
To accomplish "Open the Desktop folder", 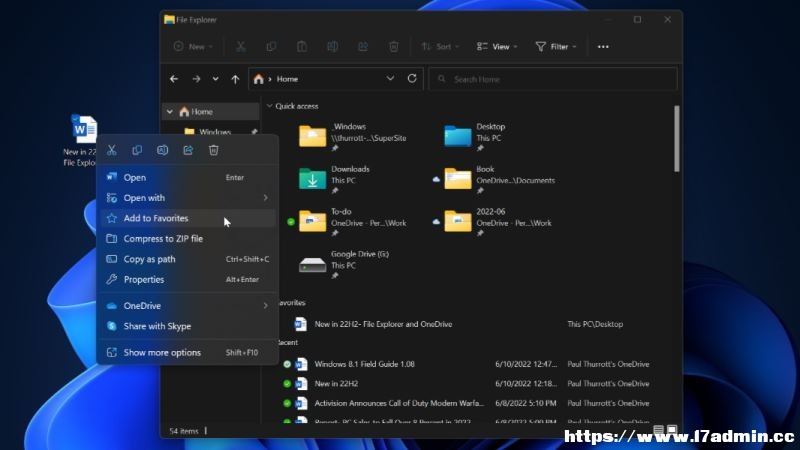I will (x=474, y=137).
